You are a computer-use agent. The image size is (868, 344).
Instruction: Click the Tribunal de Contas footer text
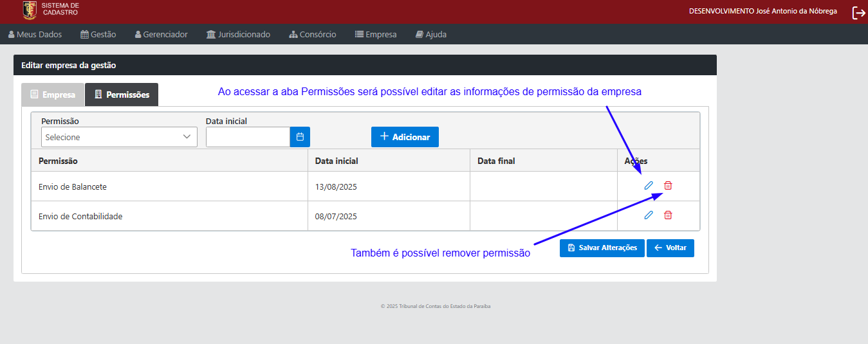[436, 306]
